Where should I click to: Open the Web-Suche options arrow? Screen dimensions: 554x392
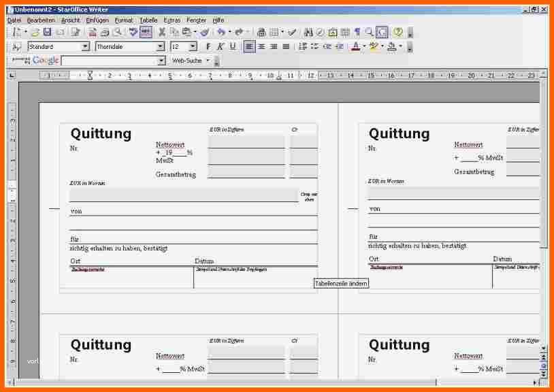point(208,61)
